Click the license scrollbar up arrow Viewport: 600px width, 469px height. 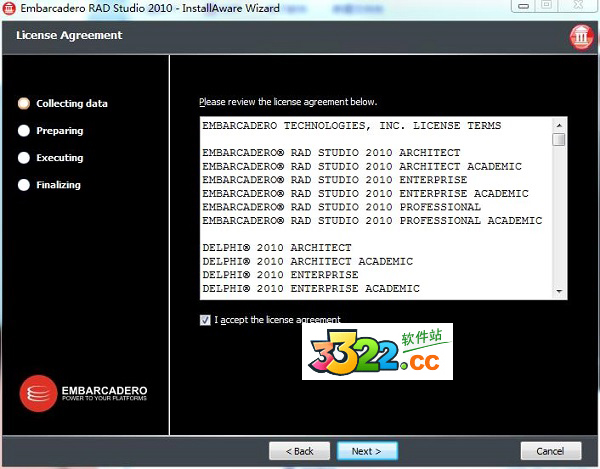tap(559, 124)
